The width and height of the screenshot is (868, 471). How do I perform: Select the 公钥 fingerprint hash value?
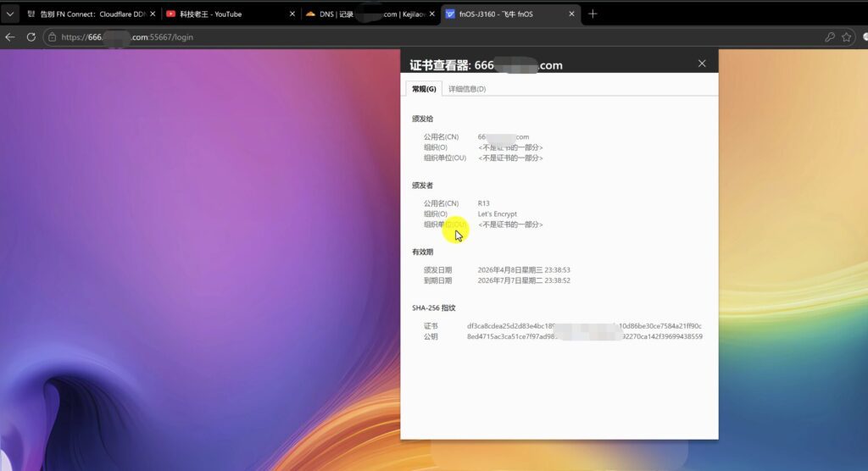585,336
